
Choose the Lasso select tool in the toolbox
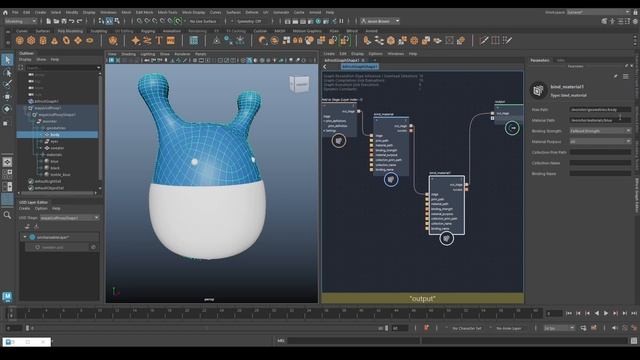tap(7, 73)
